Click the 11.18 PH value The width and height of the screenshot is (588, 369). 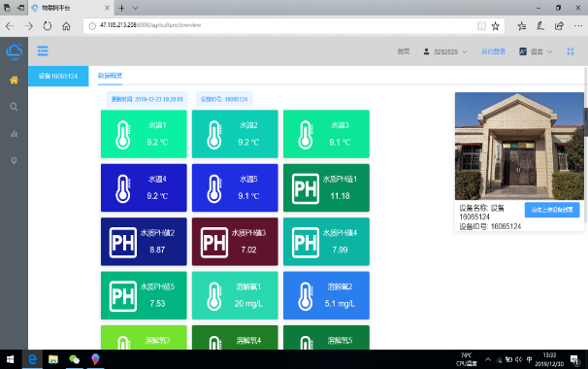point(340,196)
